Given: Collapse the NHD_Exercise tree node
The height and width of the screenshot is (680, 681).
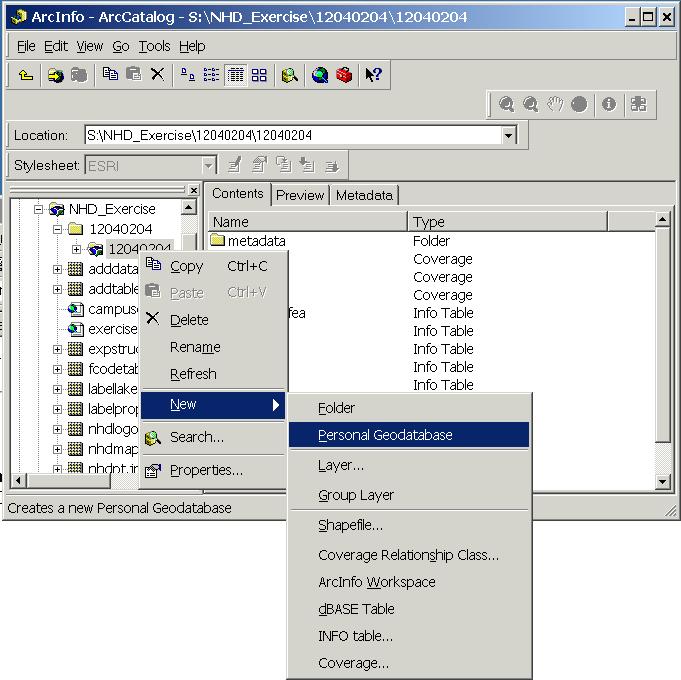Looking at the screenshot, I should (x=38, y=209).
